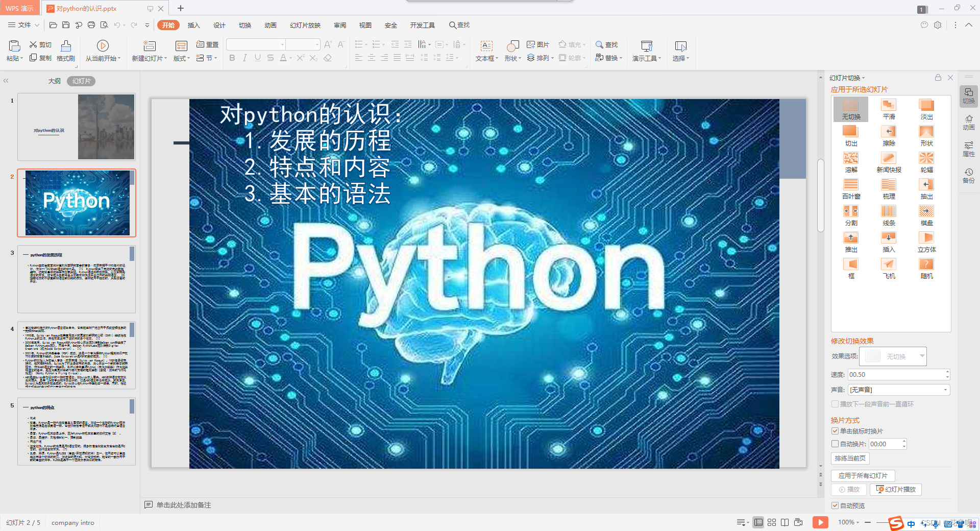Click 应用于所有幻灯片 to apply everywhere

[x=862, y=475]
